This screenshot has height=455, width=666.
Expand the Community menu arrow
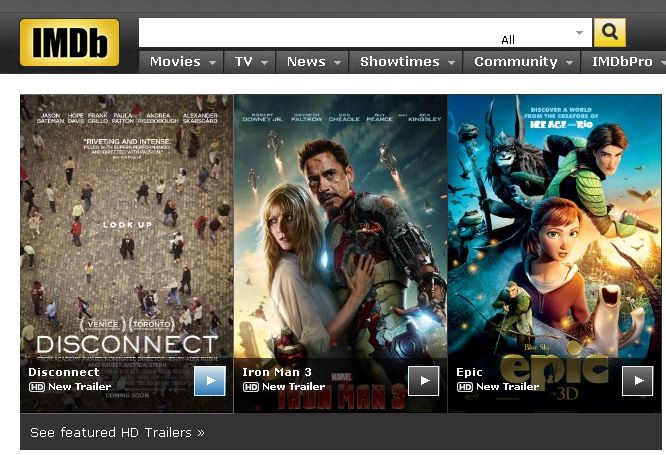(x=569, y=63)
